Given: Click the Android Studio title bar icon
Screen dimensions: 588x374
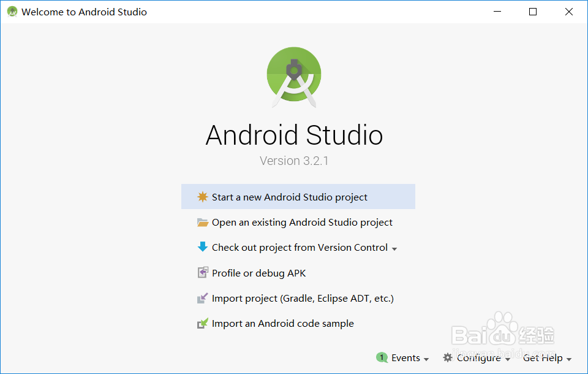Looking at the screenshot, I should click(12, 12).
